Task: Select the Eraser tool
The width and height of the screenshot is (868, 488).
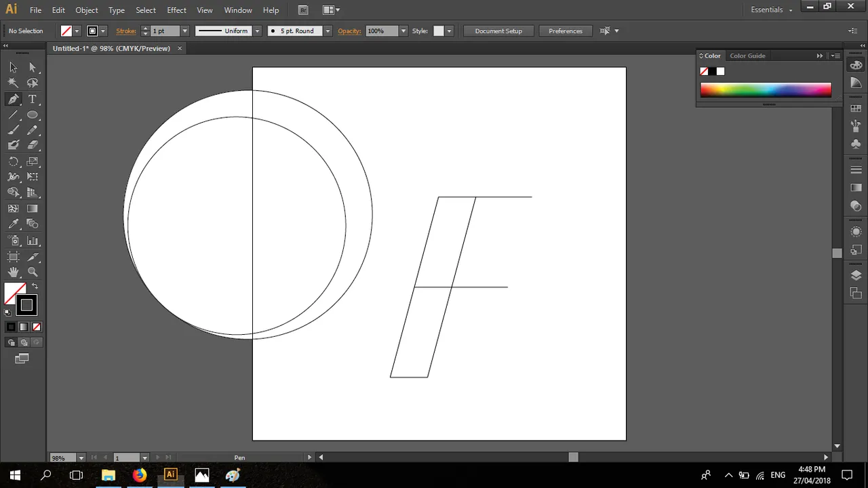Action: (x=33, y=145)
